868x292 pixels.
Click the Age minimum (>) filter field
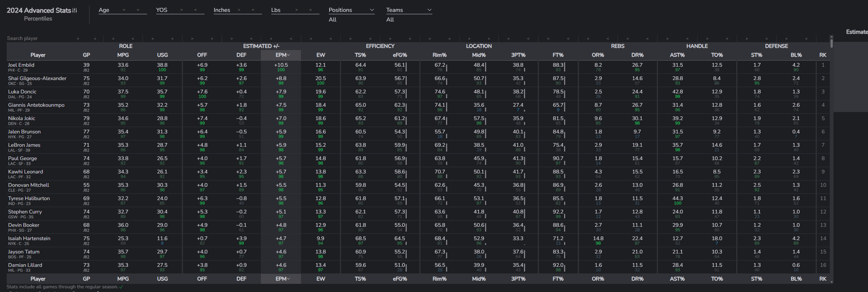(124, 10)
